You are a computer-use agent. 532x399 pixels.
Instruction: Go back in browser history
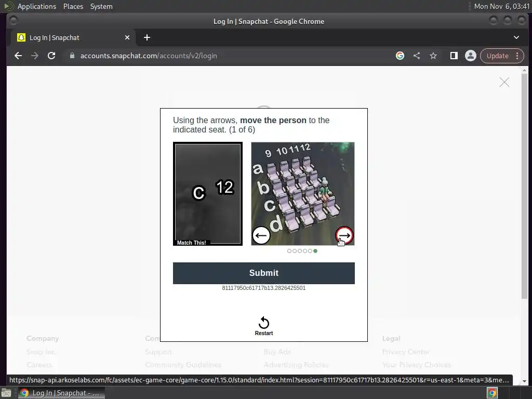tap(18, 56)
